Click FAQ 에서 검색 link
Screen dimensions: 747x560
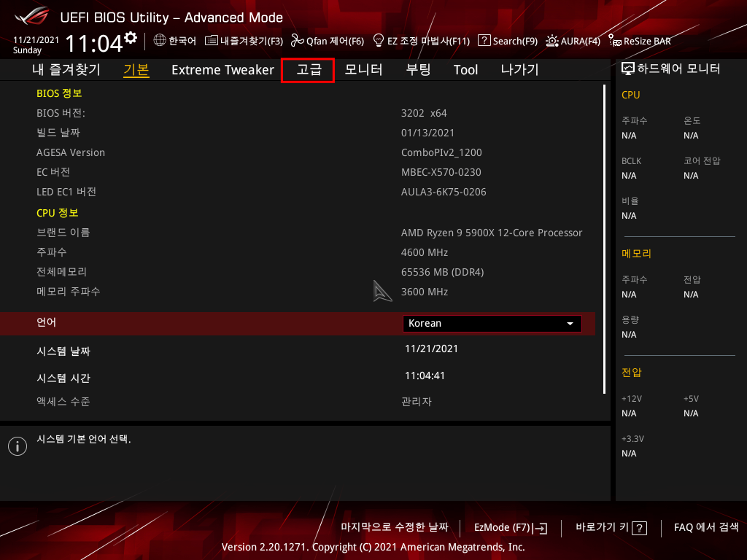tap(706, 527)
